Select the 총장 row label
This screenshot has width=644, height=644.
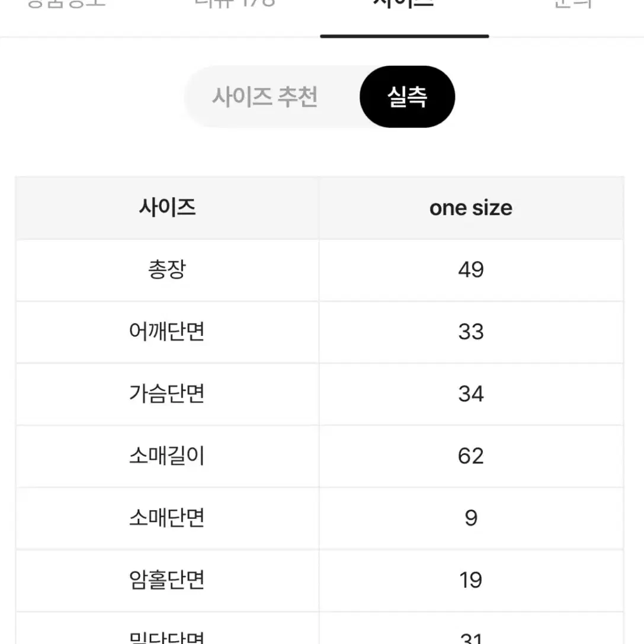pos(167,270)
